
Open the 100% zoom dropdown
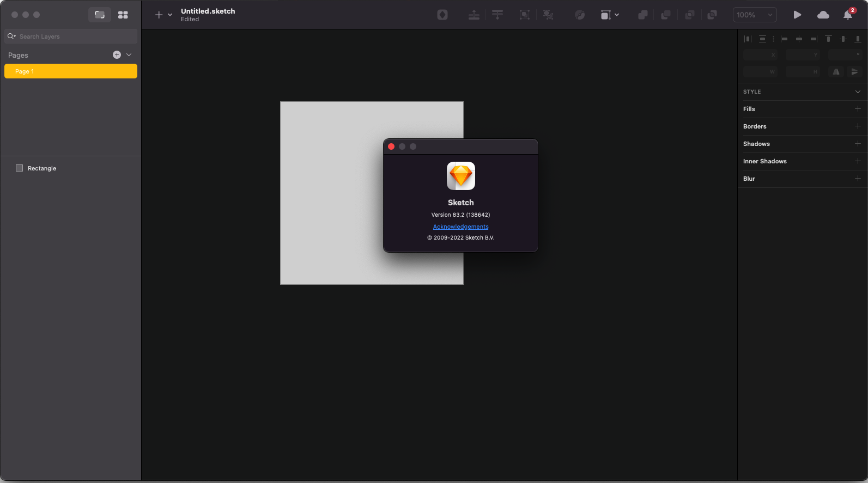pyautogui.click(x=755, y=15)
